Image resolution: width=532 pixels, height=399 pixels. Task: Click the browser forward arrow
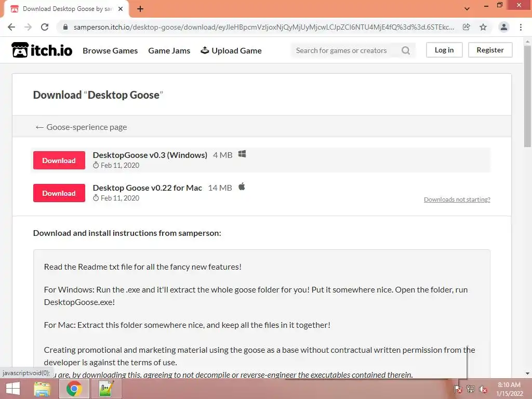(x=28, y=27)
